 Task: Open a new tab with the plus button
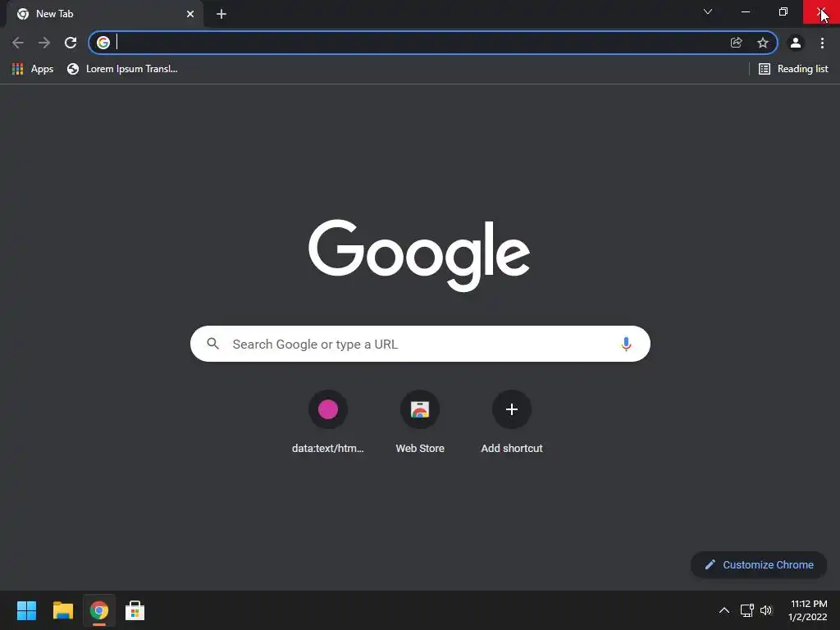click(221, 14)
